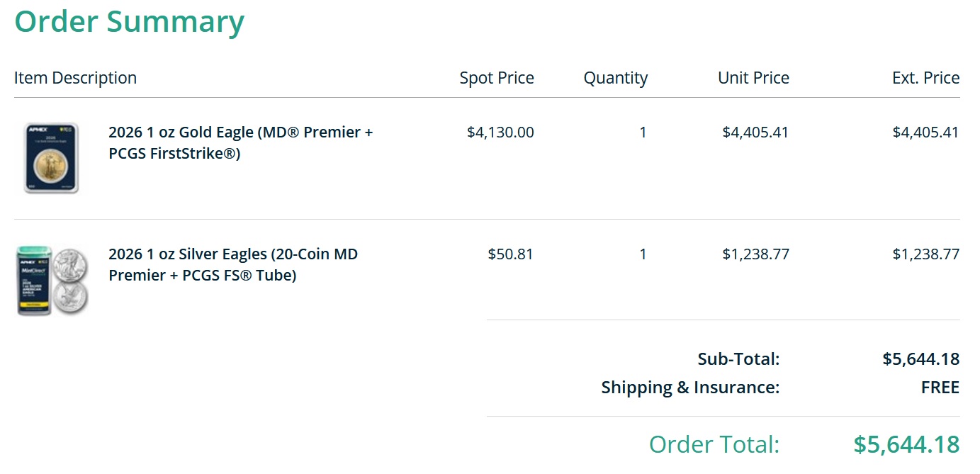The width and height of the screenshot is (980, 474).
Task: Click the Order Total amount
Action: [906, 444]
